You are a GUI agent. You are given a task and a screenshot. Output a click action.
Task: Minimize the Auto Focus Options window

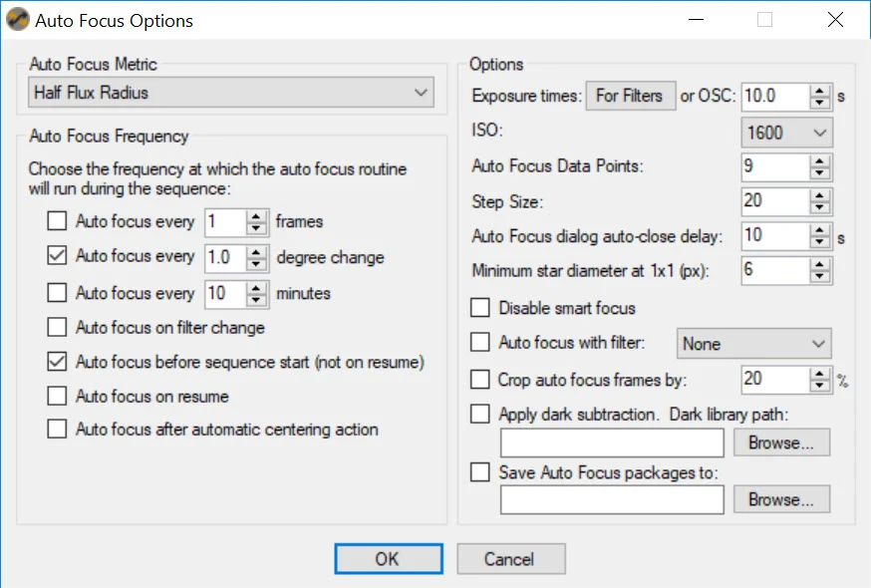[696, 20]
